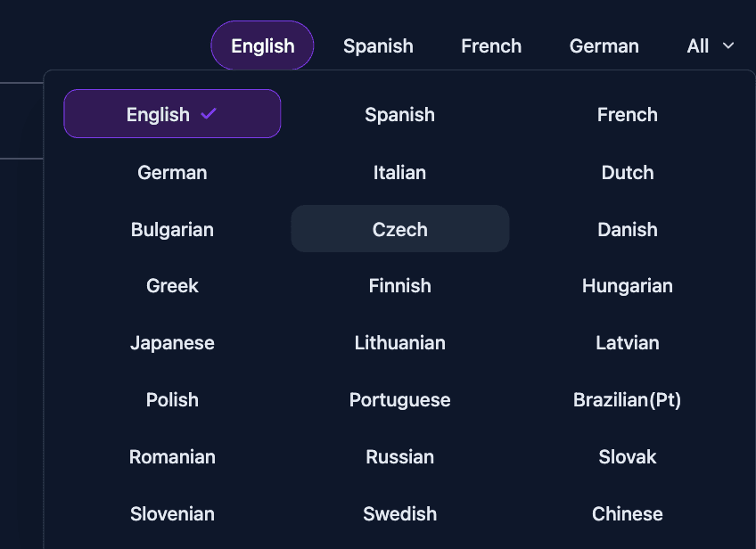Choose Czech as the language
Image resolution: width=756 pixels, height=549 pixels.
click(399, 228)
